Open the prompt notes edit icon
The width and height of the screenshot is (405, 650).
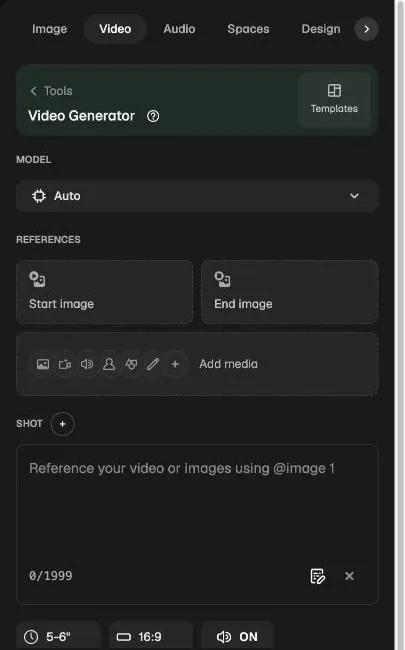(318, 576)
